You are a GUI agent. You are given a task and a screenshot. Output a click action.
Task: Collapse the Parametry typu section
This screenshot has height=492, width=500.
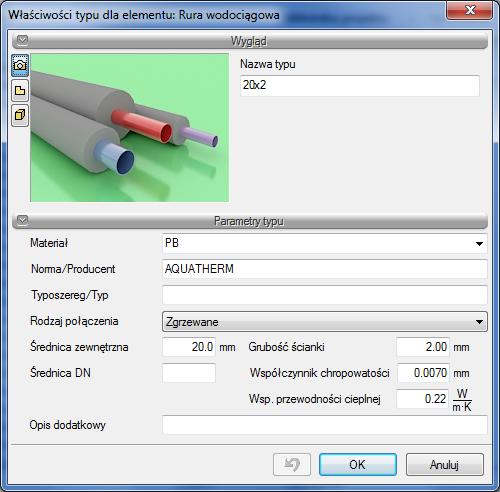tap(22, 221)
